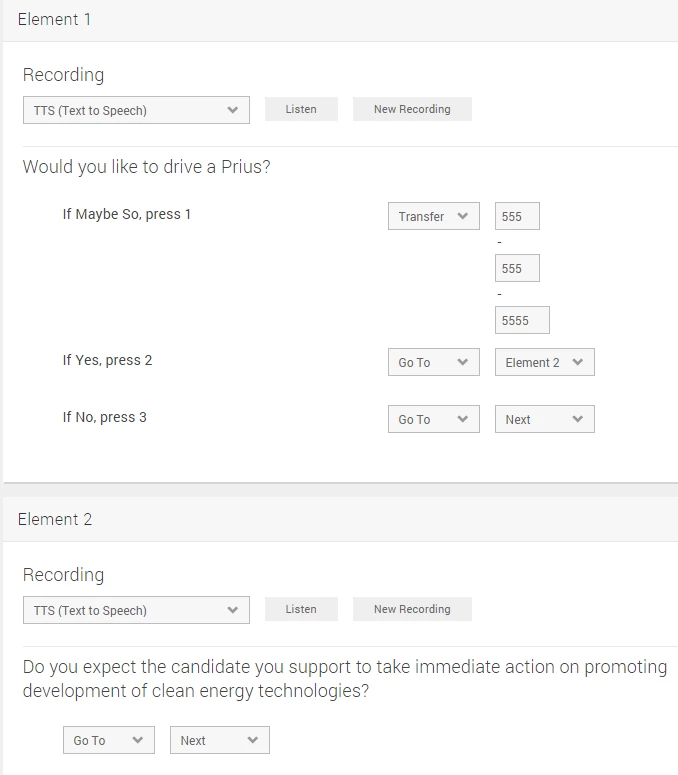Click Listen button in Element 2

[x=301, y=609]
